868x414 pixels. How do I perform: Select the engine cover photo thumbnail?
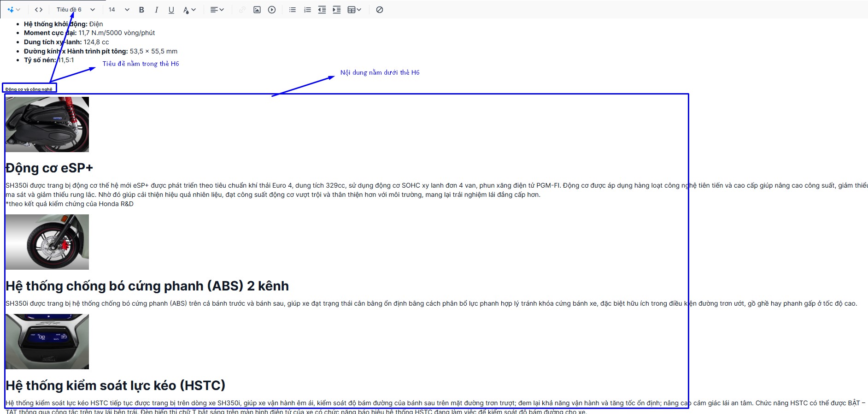(x=47, y=124)
